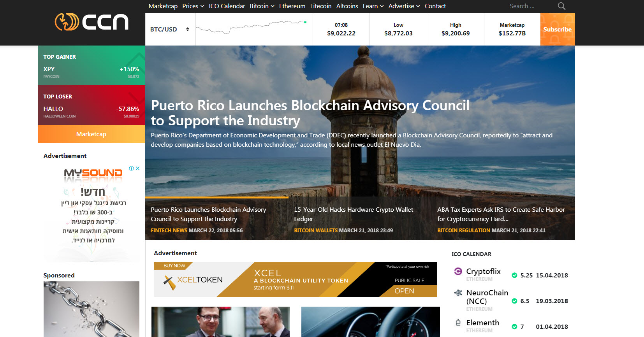
Task: Click the BTC price line chart
Action: point(251,27)
